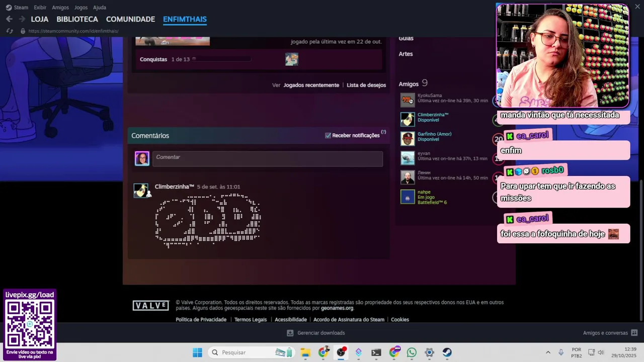Open Settings gear on taskbar
Screen dimensions: 644x362
pyautogui.click(x=429, y=352)
